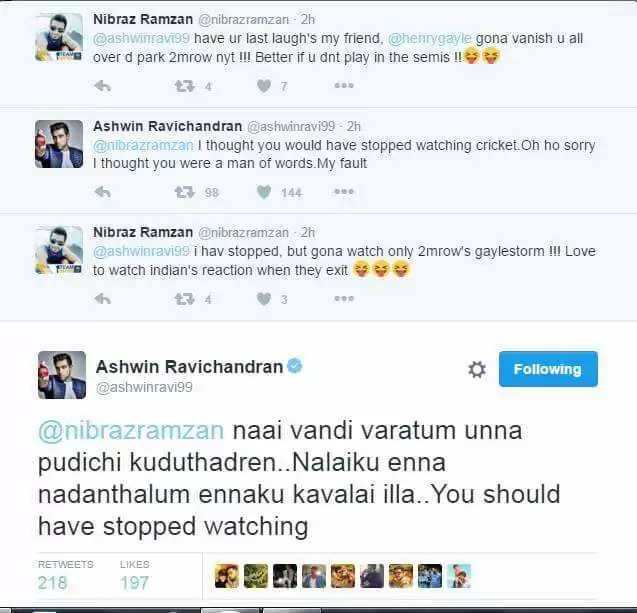Screen dimensions: 637x613
Task: Toggle the Following button for Ashwin
Action: click(x=548, y=369)
